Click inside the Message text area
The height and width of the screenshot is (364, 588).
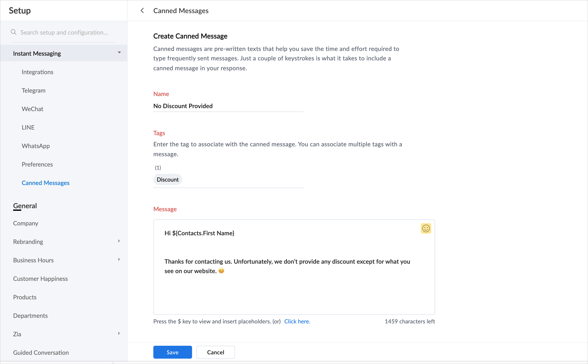coord(294,267)
